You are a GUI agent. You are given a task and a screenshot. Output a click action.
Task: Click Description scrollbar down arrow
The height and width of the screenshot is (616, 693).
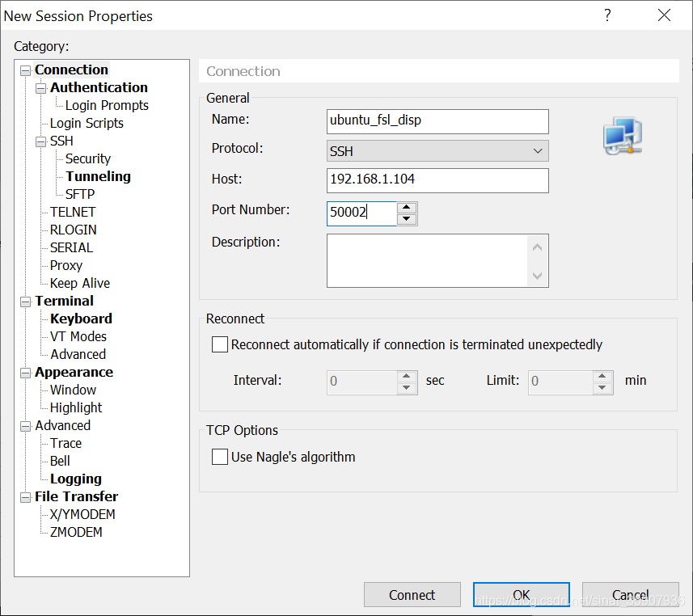pyautogui.click(x=538, y=276)
